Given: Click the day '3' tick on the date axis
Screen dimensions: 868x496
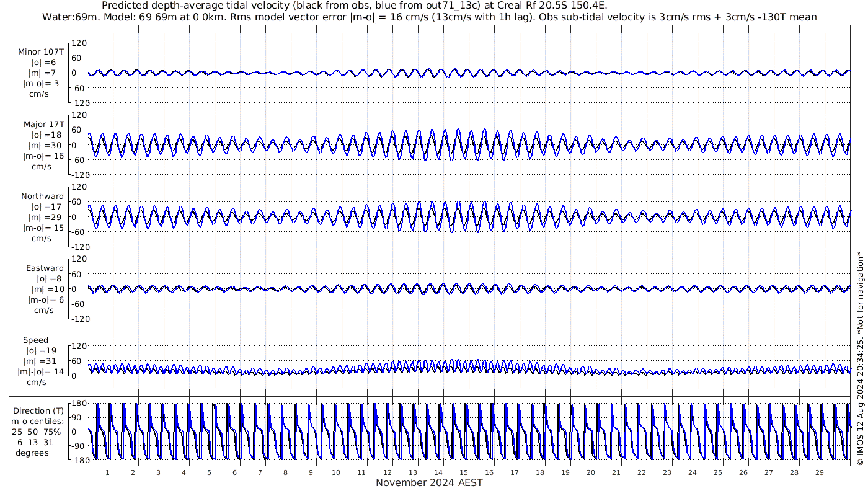Looking at the screenshot, I should 158,472.
